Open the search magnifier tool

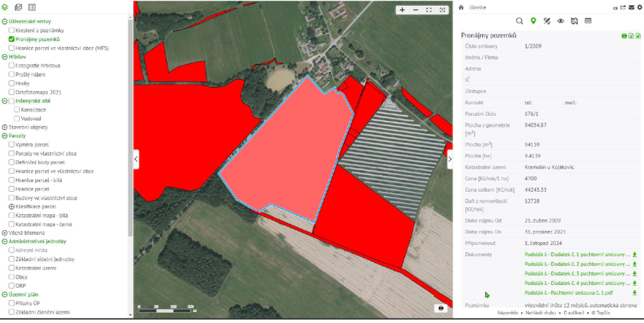[x=520, y=21]
